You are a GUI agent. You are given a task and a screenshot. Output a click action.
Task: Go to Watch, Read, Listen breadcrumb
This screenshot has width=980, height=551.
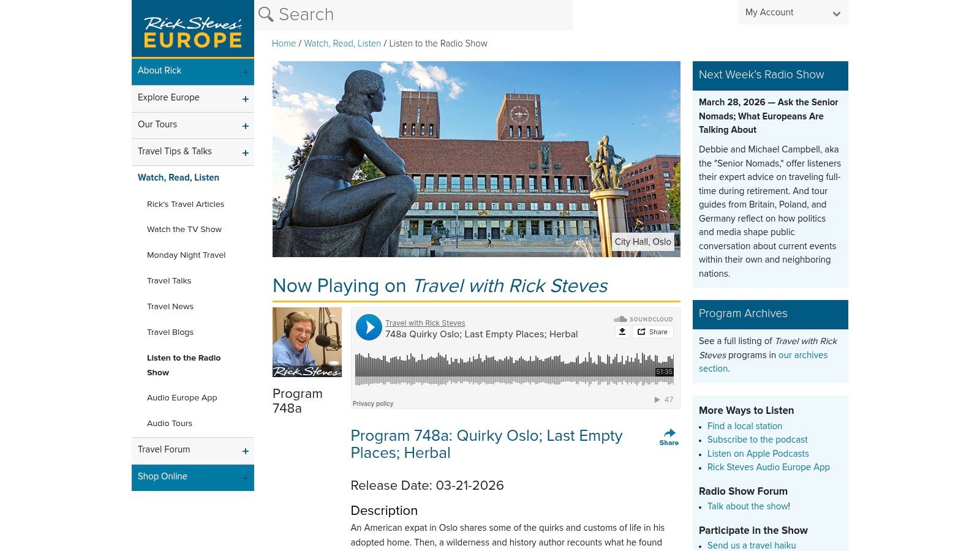pos(342,43)
